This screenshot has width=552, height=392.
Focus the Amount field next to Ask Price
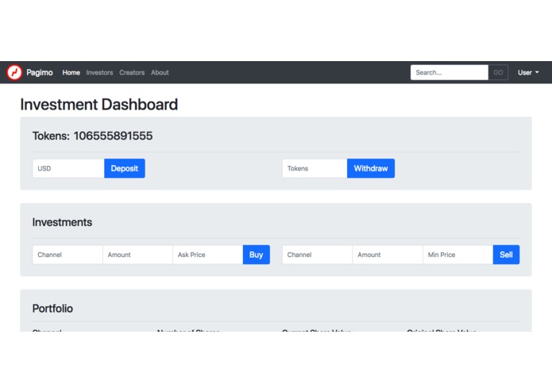(x=137, y=255)
